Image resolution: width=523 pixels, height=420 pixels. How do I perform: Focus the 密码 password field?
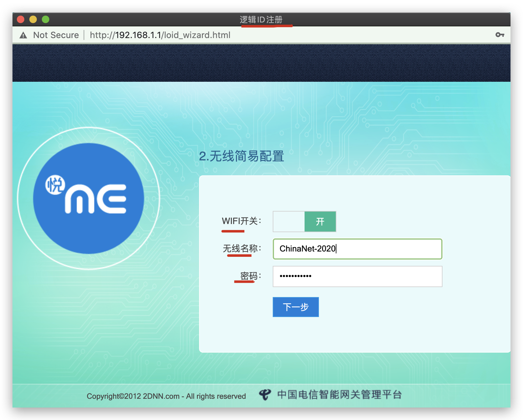(x=358, y=276)
